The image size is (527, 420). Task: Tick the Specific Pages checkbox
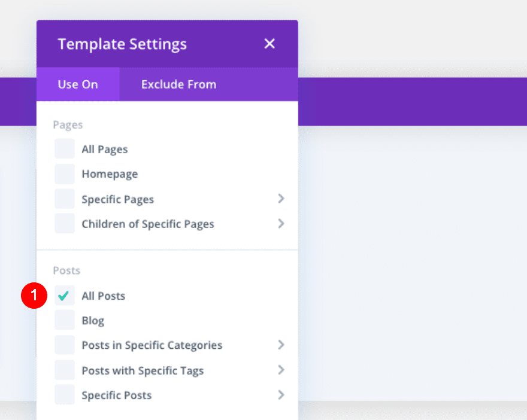65,199
